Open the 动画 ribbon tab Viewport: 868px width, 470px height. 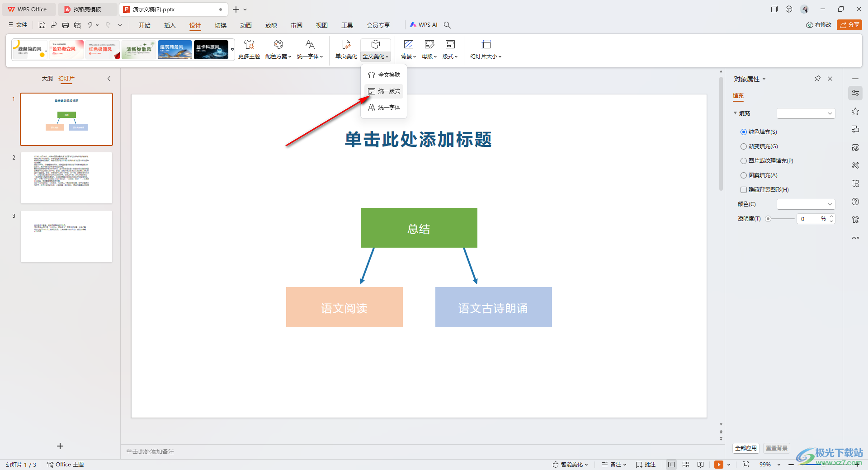point(246,25)
